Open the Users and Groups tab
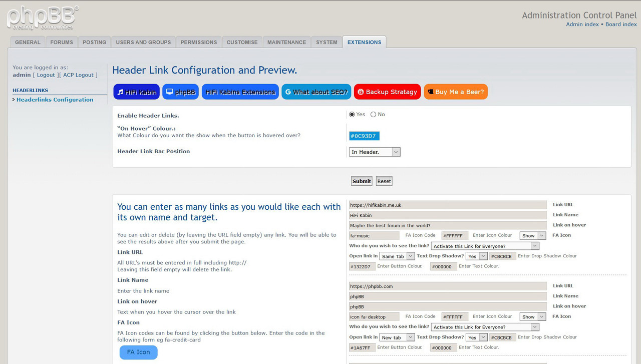The height and width of the screenshot is (364, 641). [x=143, y=42]
